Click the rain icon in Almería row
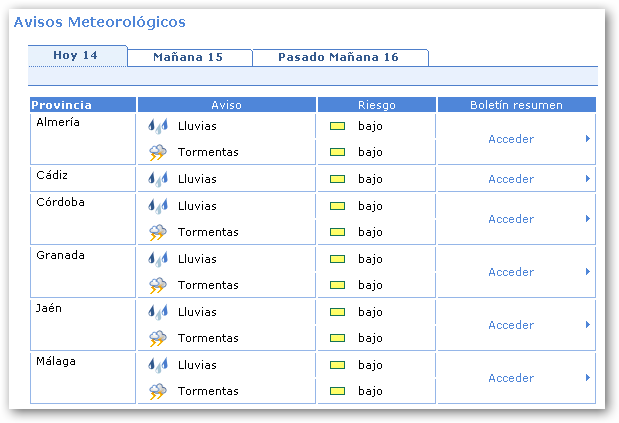The width and height of the screenshot is (619, 423). [157, 126]
